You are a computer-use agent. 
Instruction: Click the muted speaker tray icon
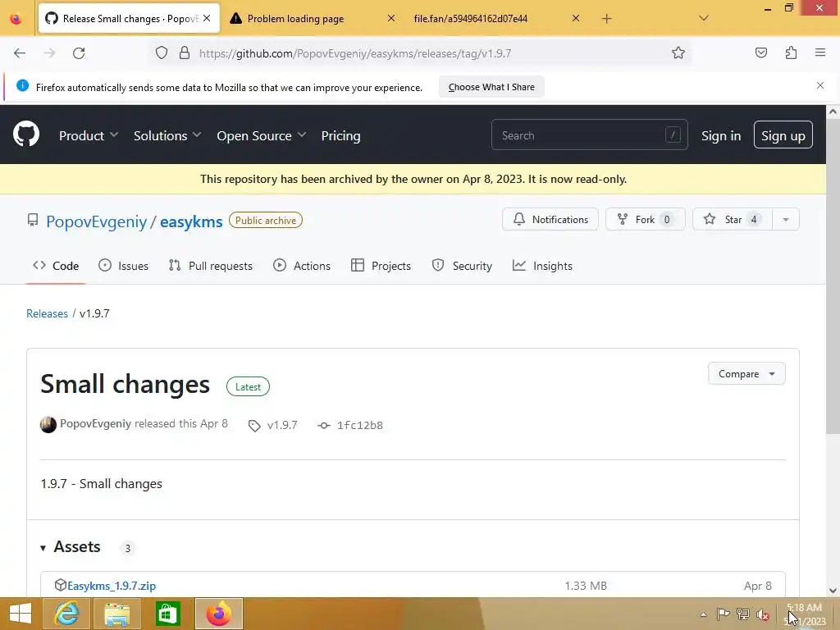pyautogui.click(x=762, y=614)
